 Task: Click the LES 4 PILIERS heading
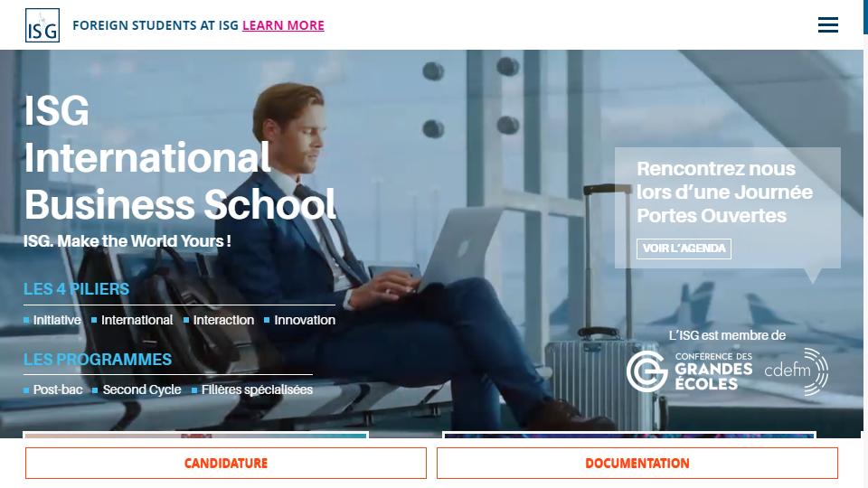click(x=76, y=289)
